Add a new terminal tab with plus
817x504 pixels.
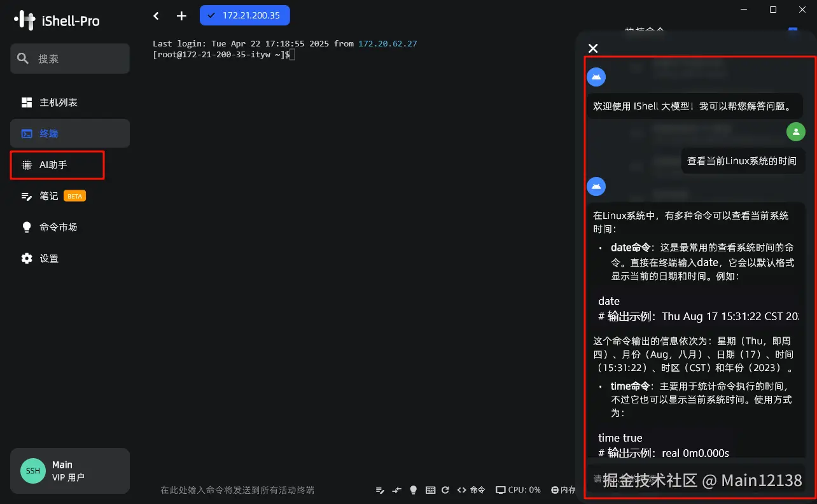click(182, 16)
